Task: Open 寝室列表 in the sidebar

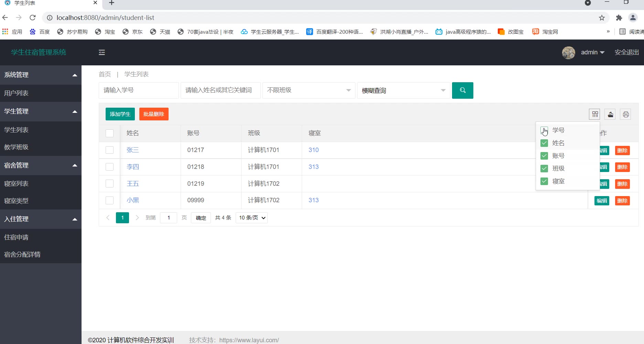Action: tap(17, 184)
